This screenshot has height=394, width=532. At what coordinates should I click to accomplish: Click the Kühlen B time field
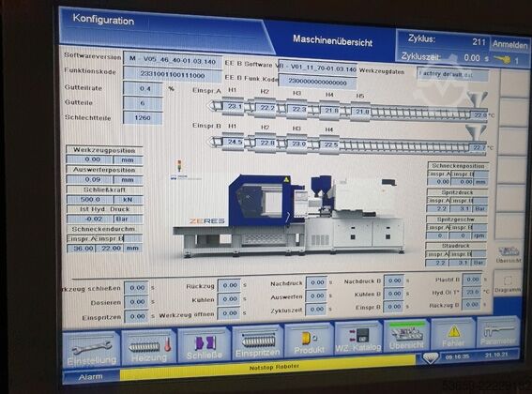(394, 294)
